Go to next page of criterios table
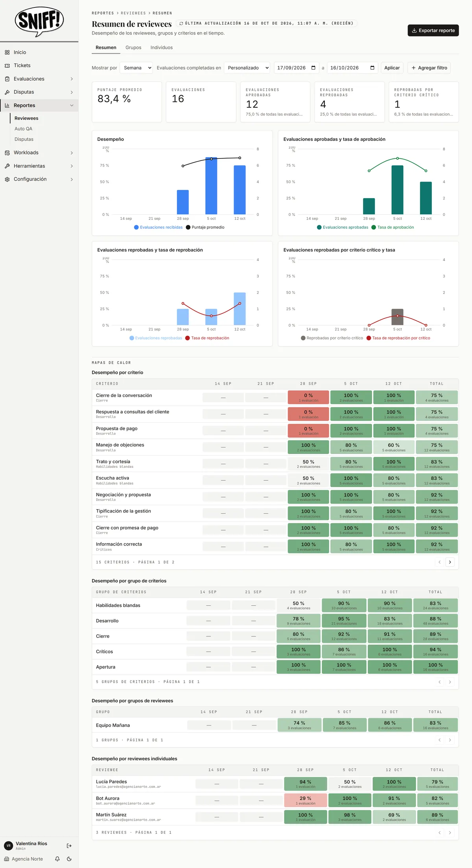 pos(450,562)
